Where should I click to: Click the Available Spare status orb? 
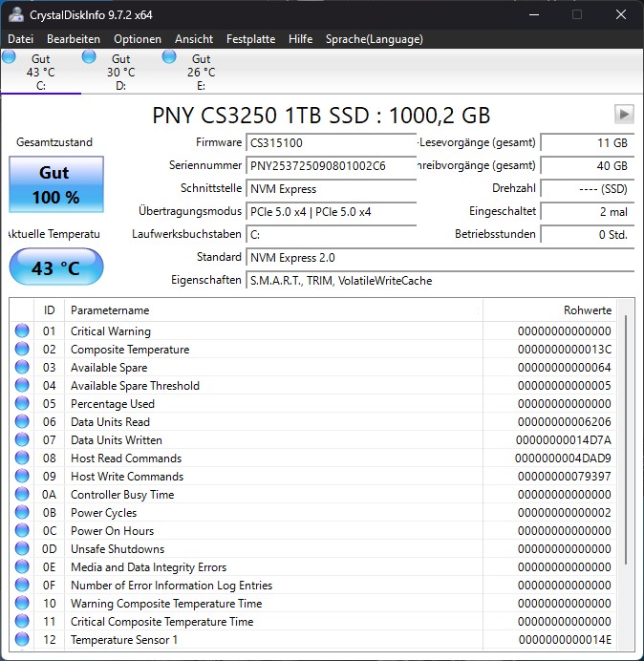click(22, 368)
